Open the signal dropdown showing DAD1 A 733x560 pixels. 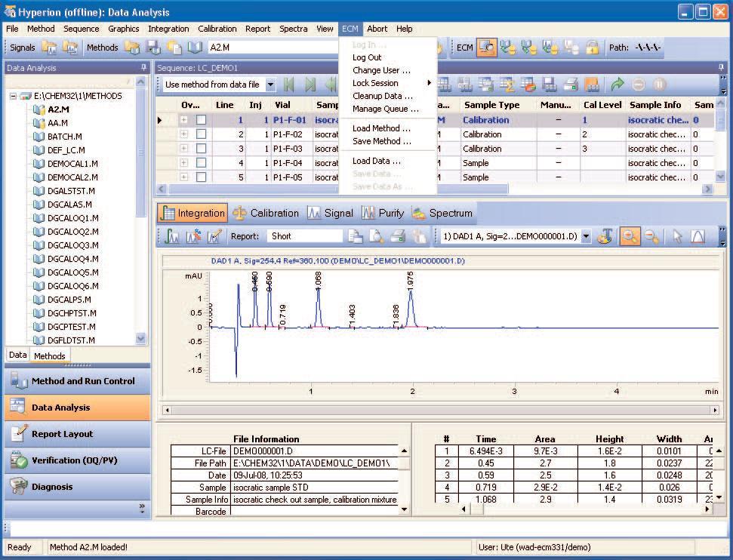pyautogui.click(x=586, y=236)
